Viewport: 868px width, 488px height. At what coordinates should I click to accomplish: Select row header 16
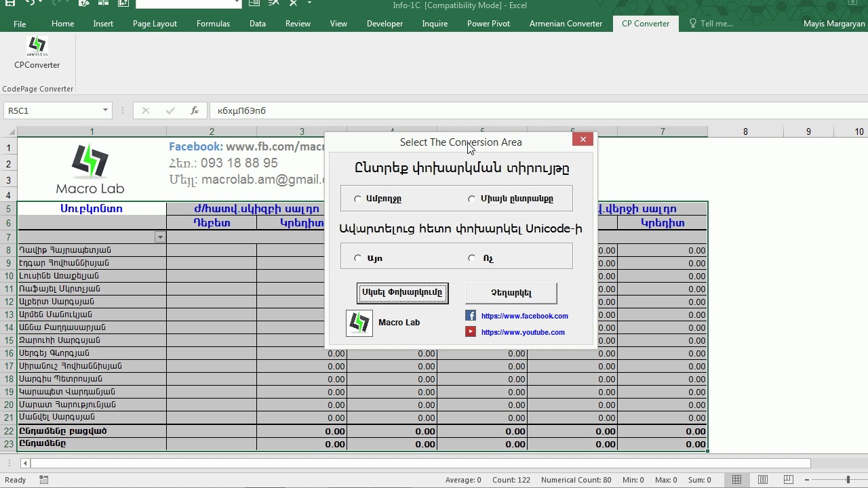click(x=9, y=353)
